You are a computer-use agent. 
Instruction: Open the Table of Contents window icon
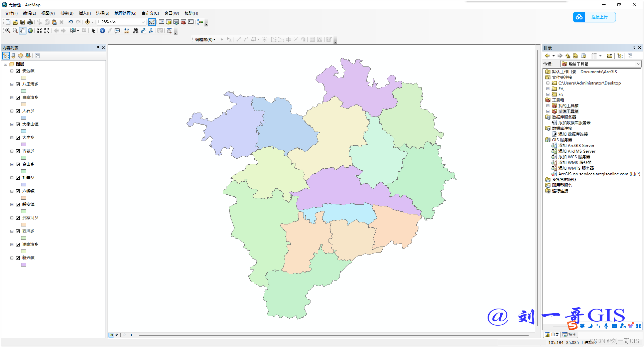161,22
